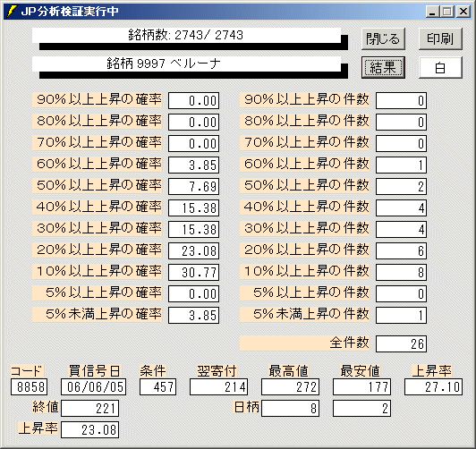Click the 日柄 label
This screenshot has width=476, height=449.
tap(246, 407)
